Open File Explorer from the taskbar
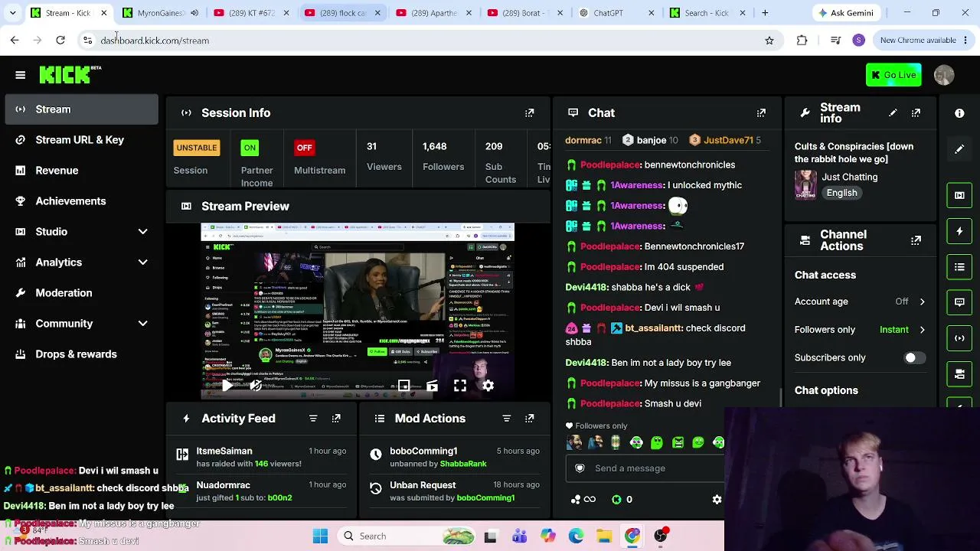 click(x=604, y=536)
